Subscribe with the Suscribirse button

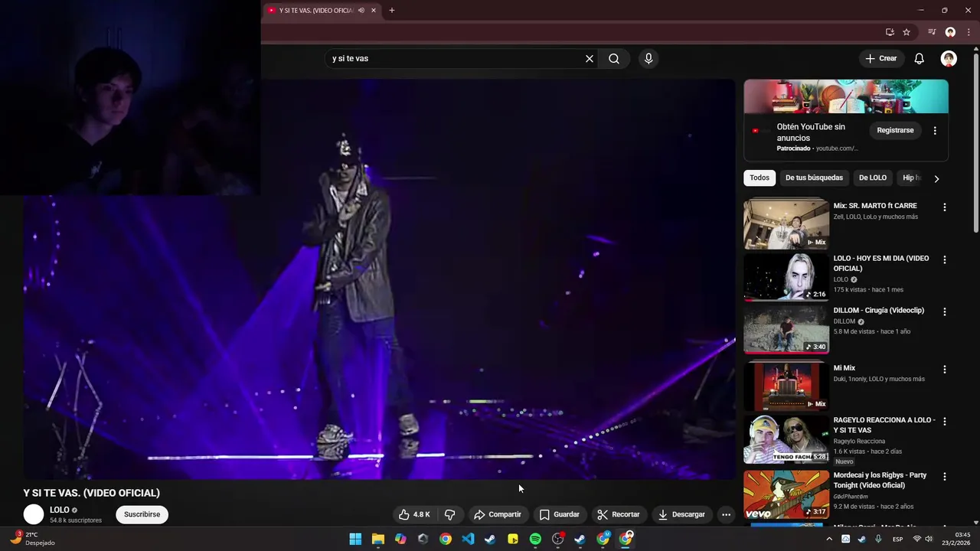tap(142, 514)
